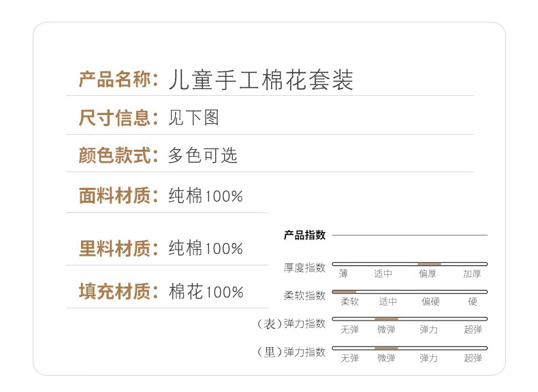Click the 里料材质 label

[114, 249]
